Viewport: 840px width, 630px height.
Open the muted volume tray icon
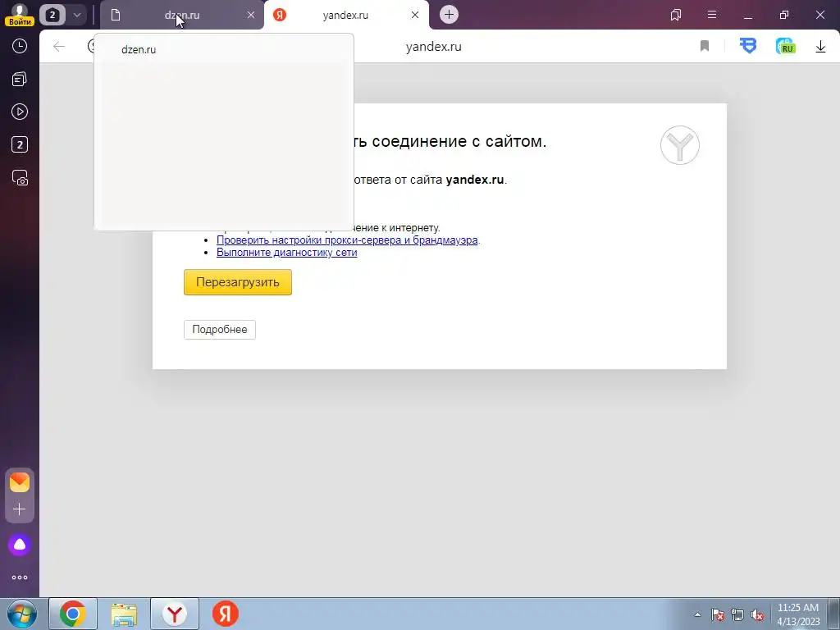[757, 614]
